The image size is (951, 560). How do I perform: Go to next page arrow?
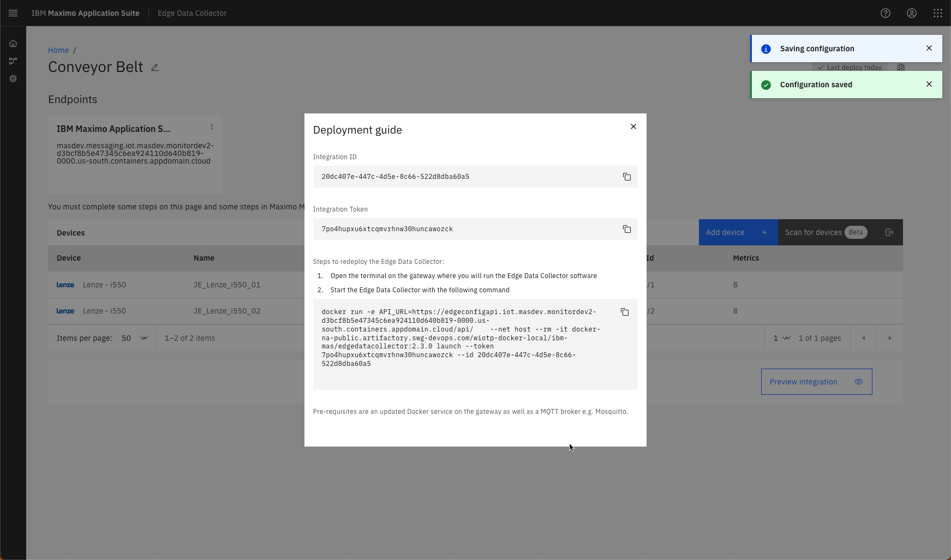tap(889, 338)
